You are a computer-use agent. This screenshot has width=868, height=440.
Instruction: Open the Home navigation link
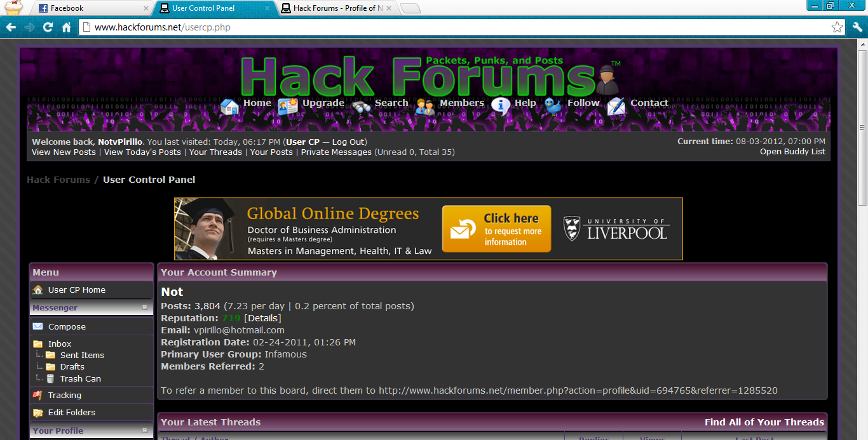(x=257, y=103)
